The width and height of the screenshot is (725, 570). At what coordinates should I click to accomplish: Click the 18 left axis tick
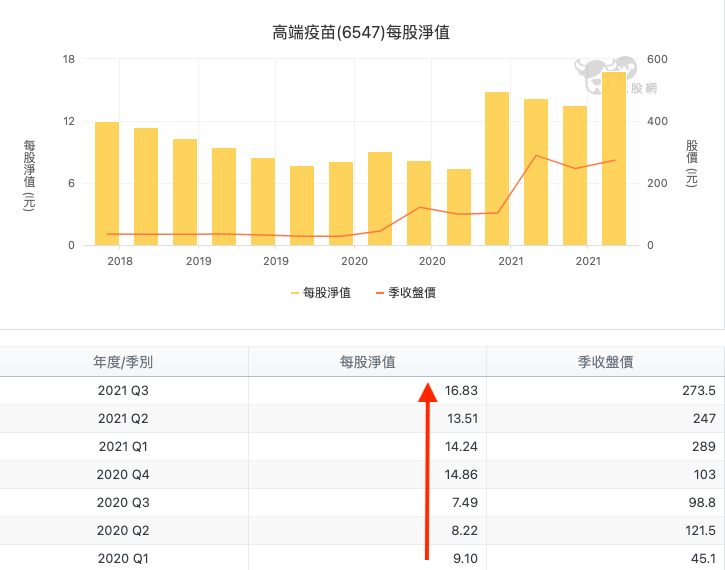pos(69,59)
